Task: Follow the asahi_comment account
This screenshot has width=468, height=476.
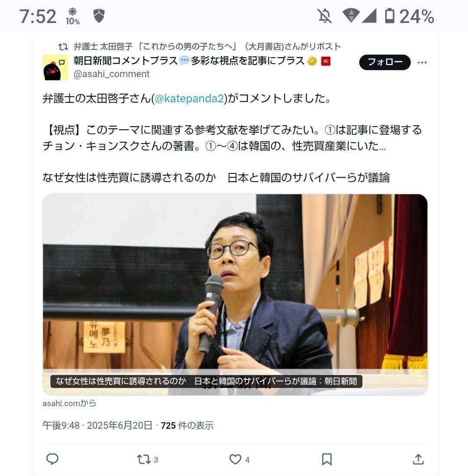Action: point(385,62)
